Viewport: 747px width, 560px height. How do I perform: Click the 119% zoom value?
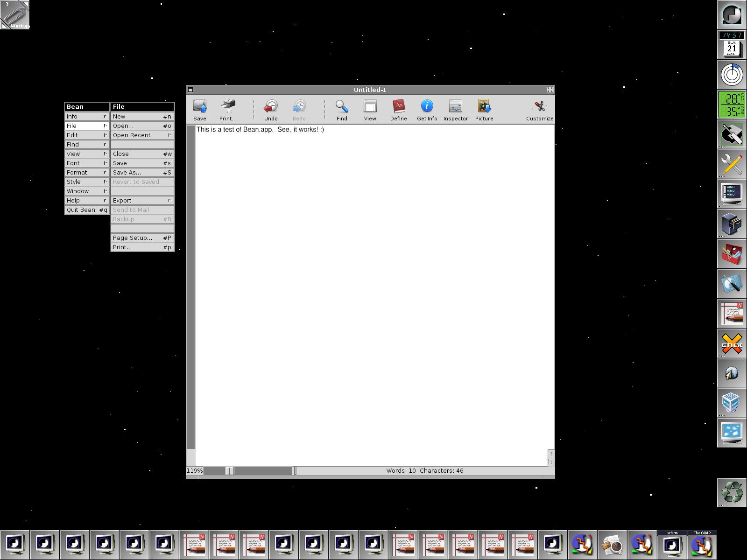195,471
